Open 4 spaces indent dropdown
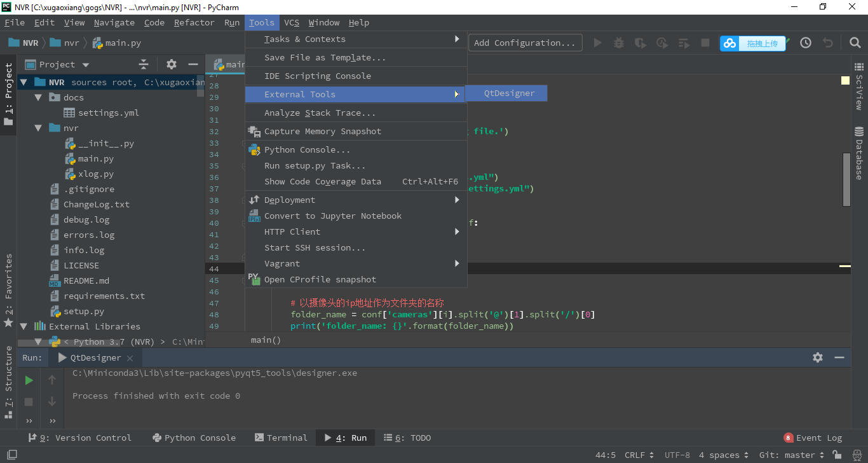868x463 pixels. [x=724, y=455]
